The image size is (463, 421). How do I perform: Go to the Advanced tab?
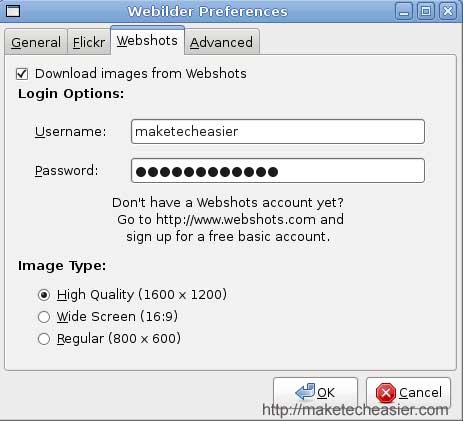click(222, 42)
